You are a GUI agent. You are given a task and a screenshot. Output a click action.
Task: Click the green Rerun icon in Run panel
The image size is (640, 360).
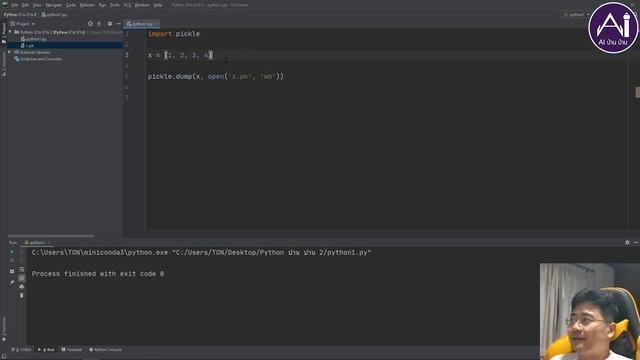(12, 252)
